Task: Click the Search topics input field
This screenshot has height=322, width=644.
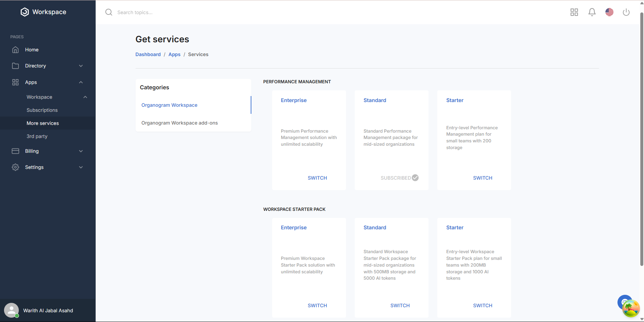Action: (235, 12)
